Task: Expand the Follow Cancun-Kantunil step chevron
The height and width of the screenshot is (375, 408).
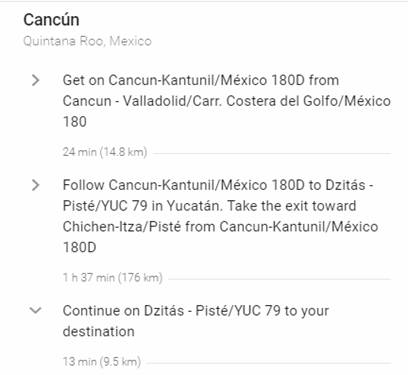Action: 35,185
